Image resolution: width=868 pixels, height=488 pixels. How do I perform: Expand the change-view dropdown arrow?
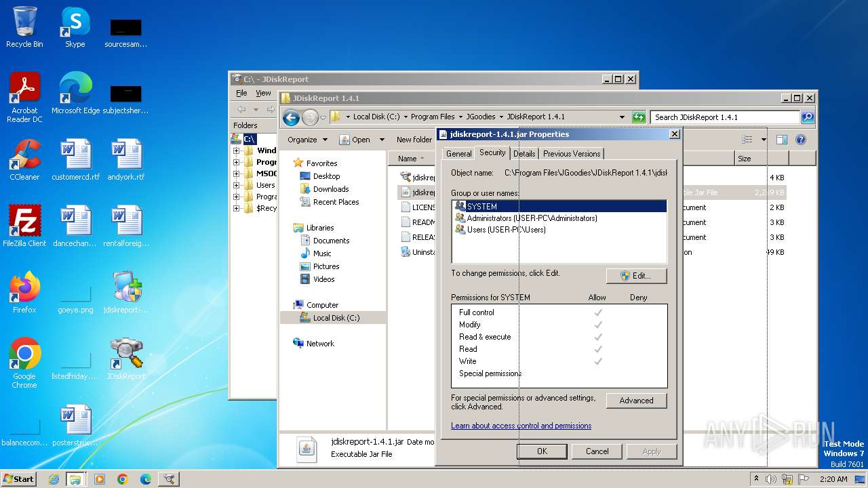(764, 140)
